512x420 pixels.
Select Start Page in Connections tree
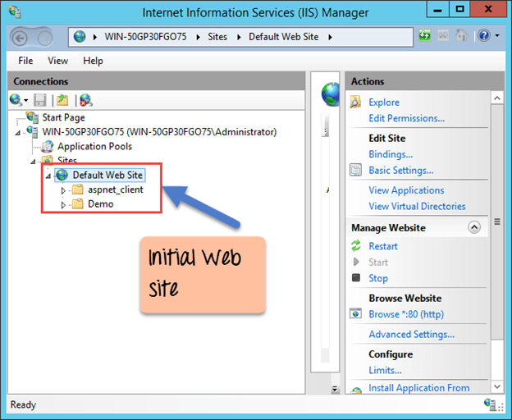pyautogui.click(x=62, y=117)
